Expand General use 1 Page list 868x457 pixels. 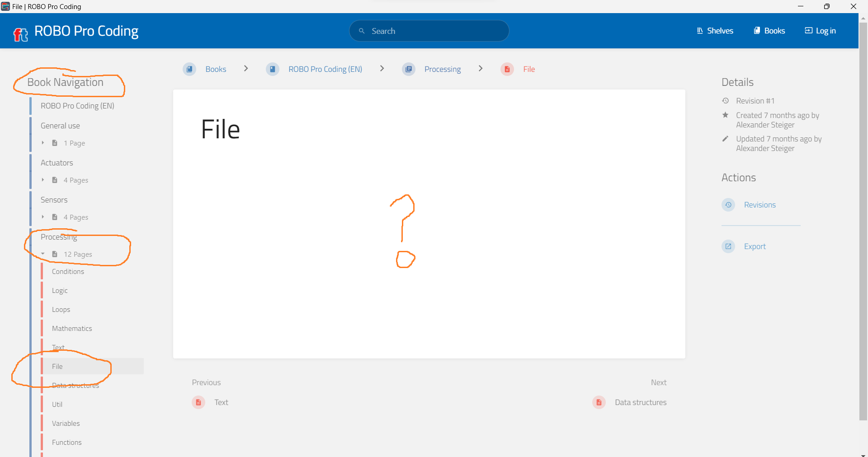(x=43, y=143)
